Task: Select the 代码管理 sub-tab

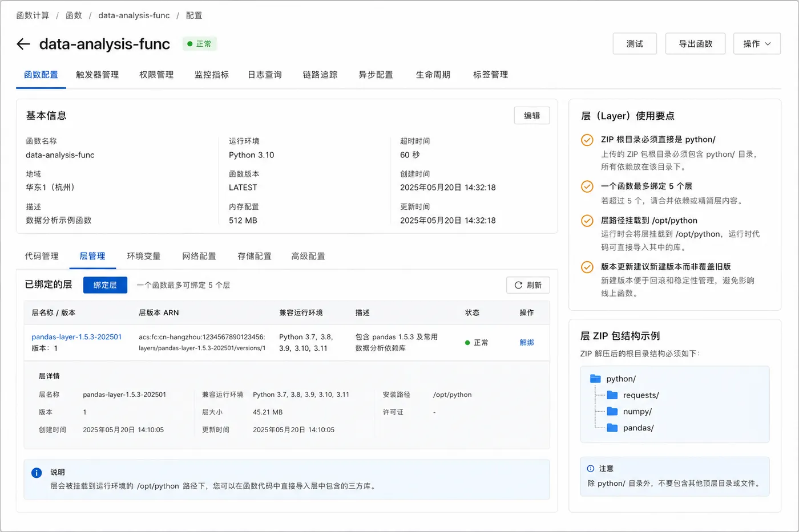Action: coord(42,256)
